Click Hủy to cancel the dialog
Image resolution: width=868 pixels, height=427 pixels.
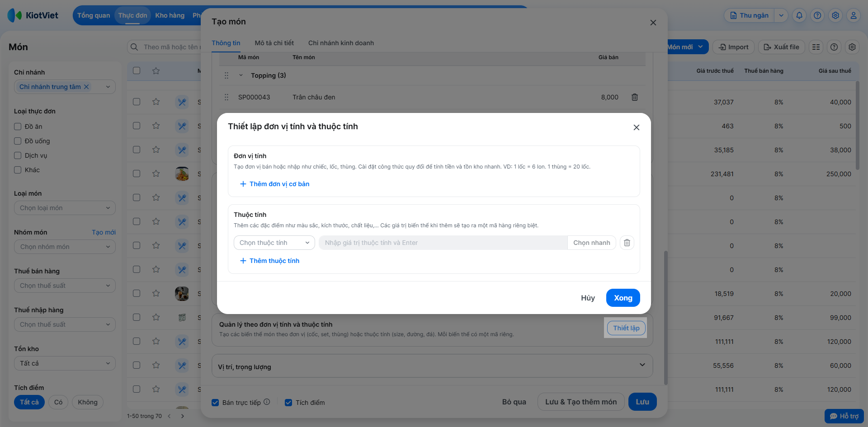point(588,298)
